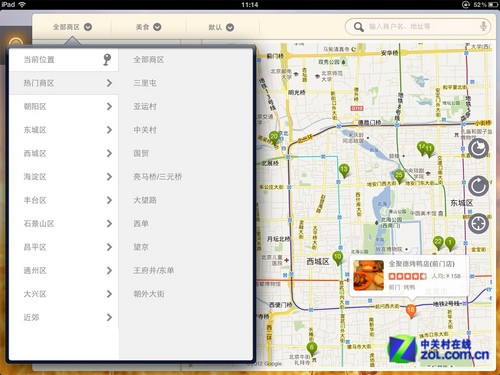Tap orange selected map pin 18
The image size is (500, 375).
click(x=411, y=311)
